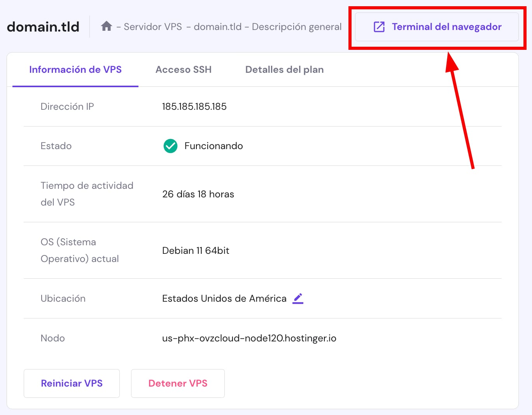
Task: Open the Detalles del plan tab
Action: (284, 69)
